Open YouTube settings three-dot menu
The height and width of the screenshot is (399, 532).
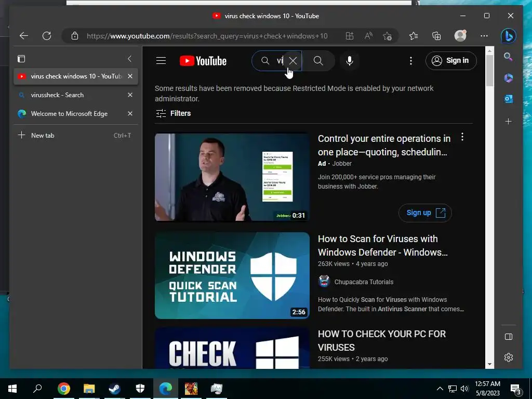411,61
